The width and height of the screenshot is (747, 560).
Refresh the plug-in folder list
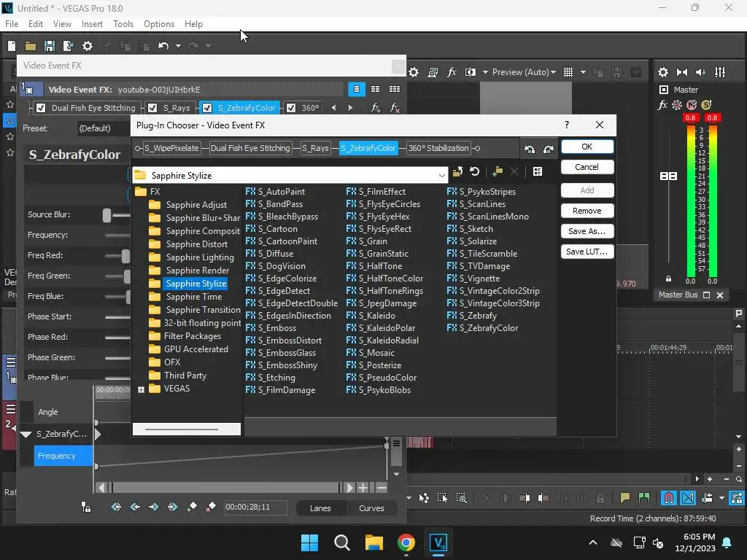pos(474,171)
